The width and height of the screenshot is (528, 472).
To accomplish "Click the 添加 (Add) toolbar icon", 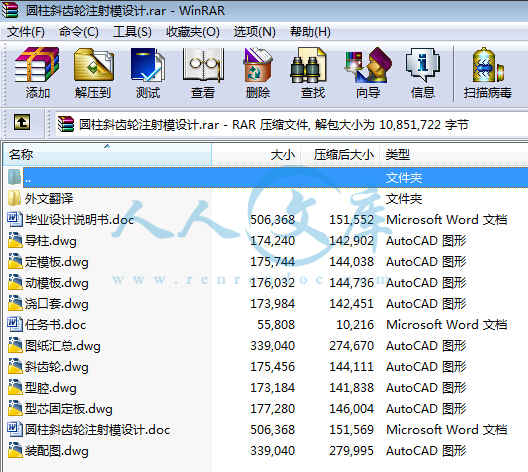I will 37,65.
